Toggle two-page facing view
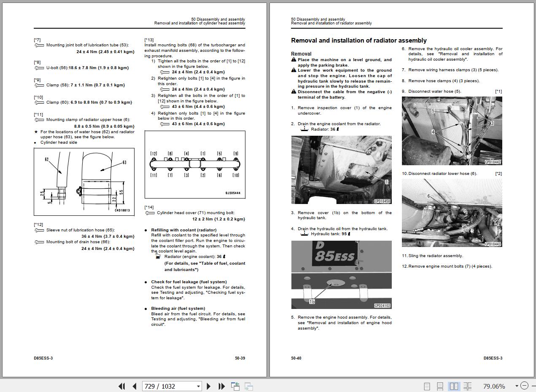This screenshot has width=536, height=392. 454,386
